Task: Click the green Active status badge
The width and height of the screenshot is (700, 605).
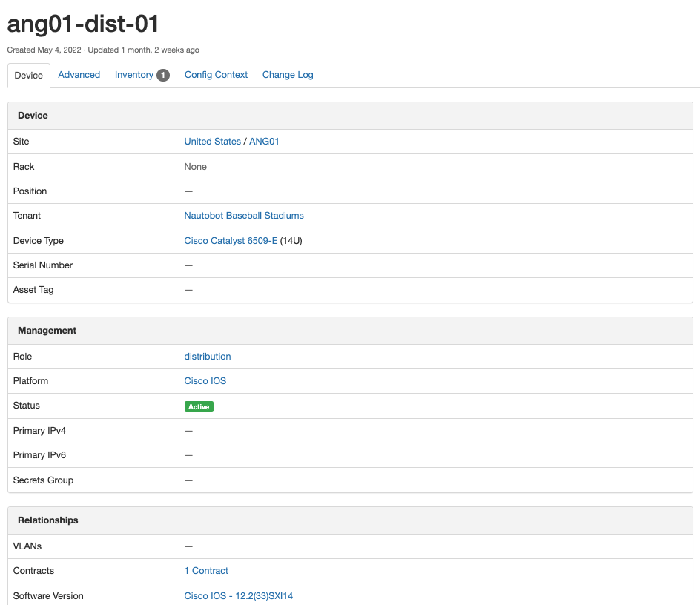Action: pyautogui.click(x=199, y=406)
